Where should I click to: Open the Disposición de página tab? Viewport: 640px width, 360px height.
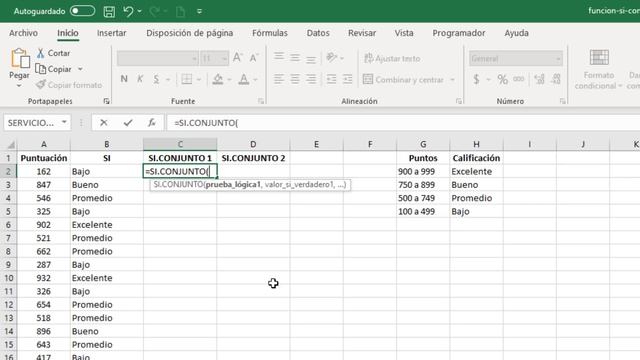(189, 33)
